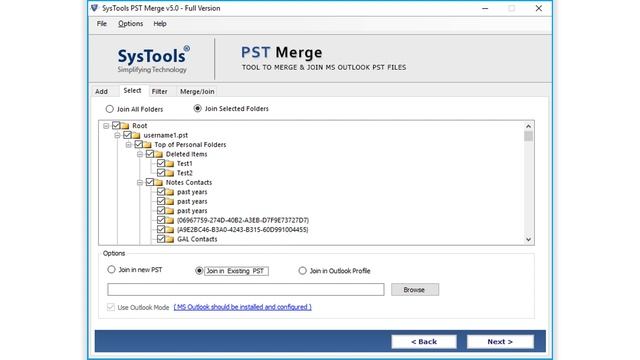Screen dimensions: 640x360
Task: Select the {A9E2BC46-B3A0-4243... row label
Action: [x=242, y=230]
